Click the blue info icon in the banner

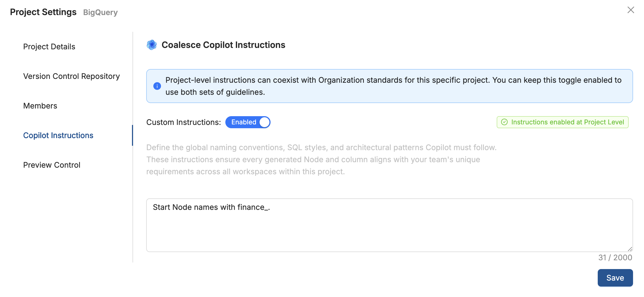click(157, 86)
